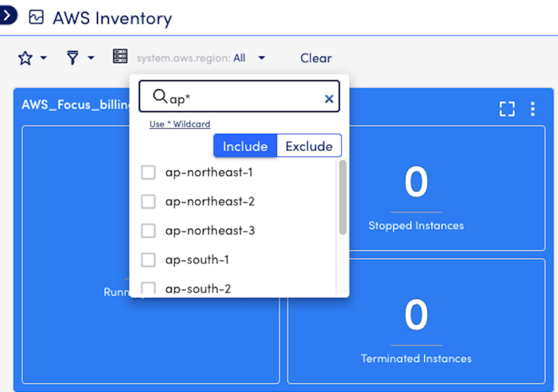558x392 pixels.
Task: Open the system.aws.region All dropdown
Action: tap(201, 58)
